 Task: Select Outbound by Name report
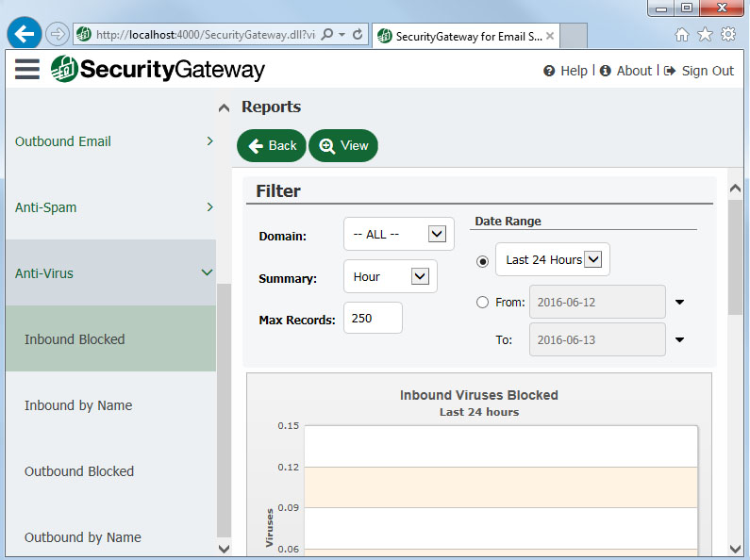pyautogui.click(x=111, y=537)
